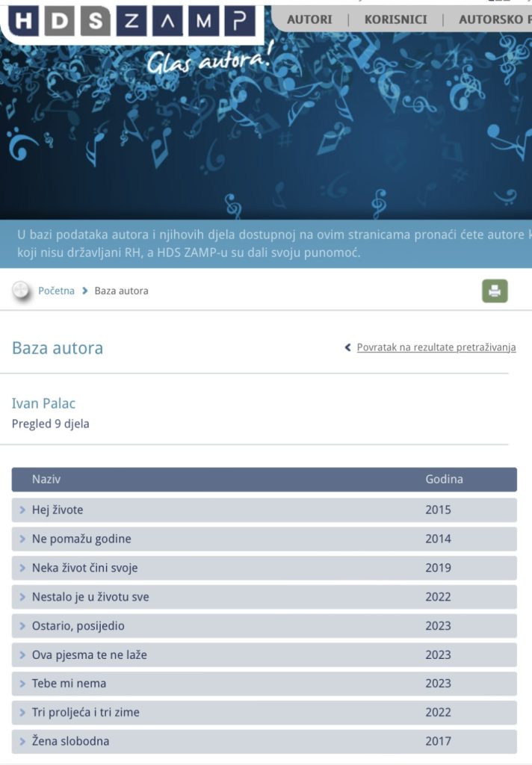
Task: Expand the Tebe mi nema row
Action: pos(264,684)
